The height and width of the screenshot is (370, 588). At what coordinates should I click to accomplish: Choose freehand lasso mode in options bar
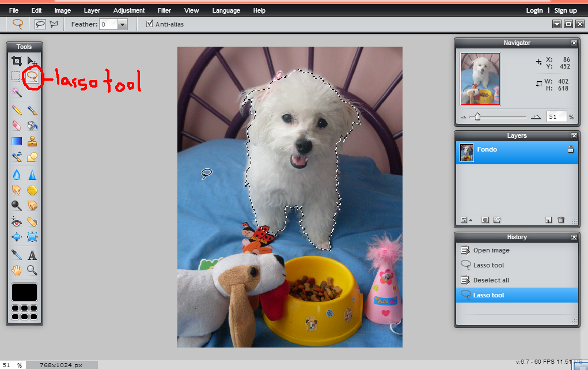pyautogui.click(x=40, y=24)
